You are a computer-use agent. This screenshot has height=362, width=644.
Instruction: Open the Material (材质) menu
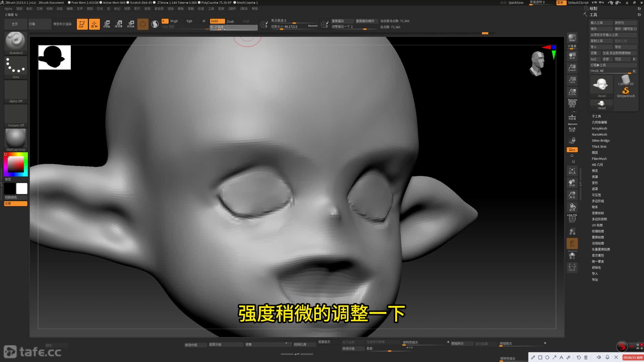point(127,9)
